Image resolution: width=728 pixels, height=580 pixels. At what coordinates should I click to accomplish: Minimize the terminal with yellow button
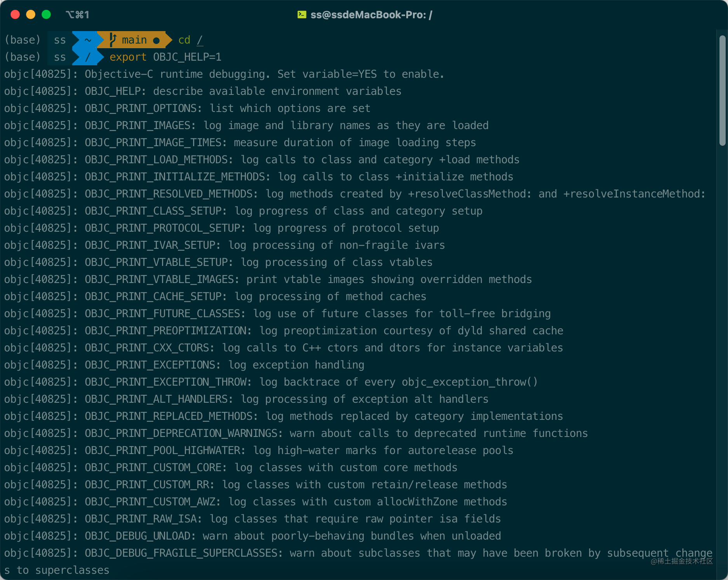point(31,14)
